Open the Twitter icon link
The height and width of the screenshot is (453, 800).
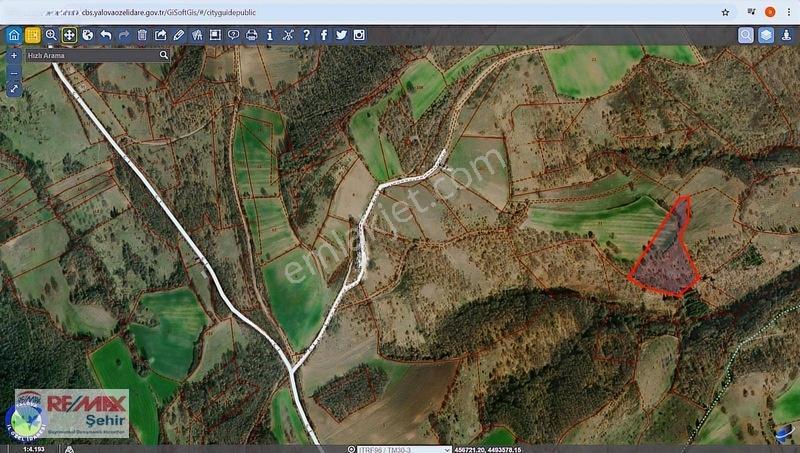click(341, 35)
